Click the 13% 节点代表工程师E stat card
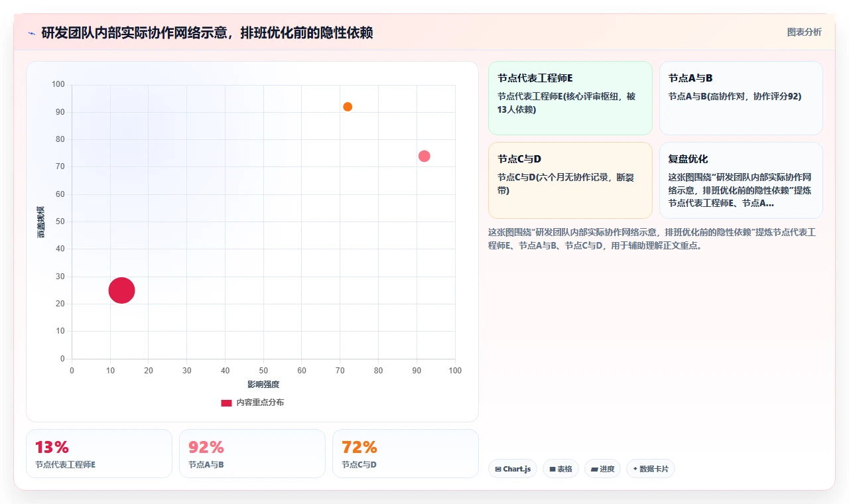The width and height of the screenshot is (849, 504). (99, 454)
